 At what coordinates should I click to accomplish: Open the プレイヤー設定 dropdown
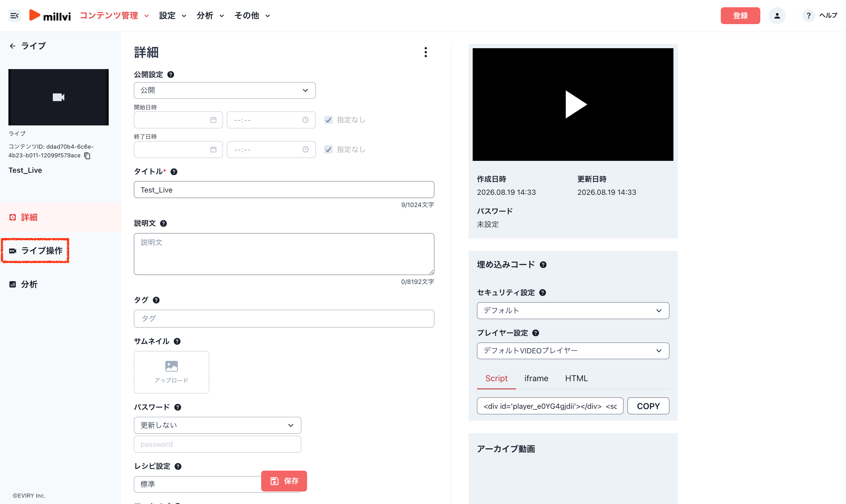click(x=573, y=351)
